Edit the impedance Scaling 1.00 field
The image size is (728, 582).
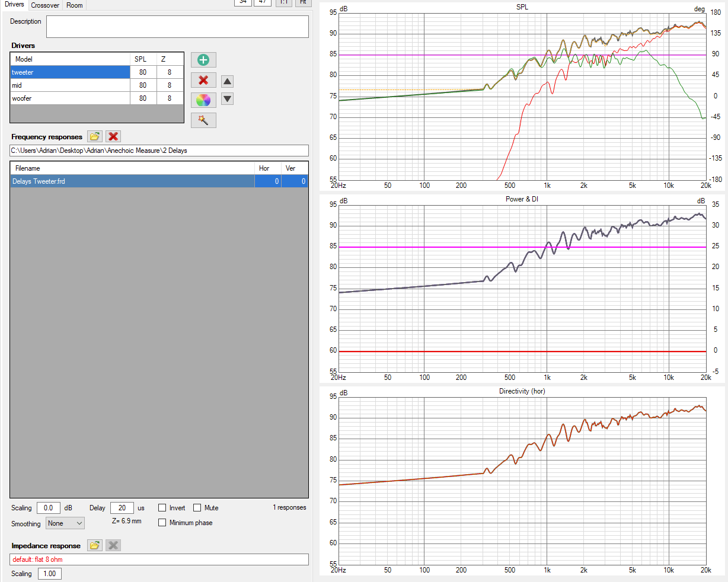pos(50,574)
